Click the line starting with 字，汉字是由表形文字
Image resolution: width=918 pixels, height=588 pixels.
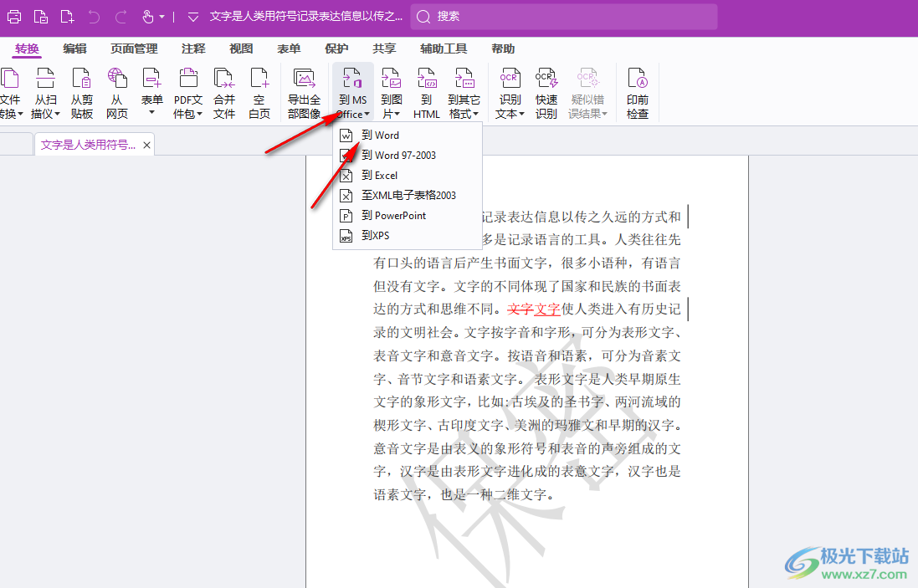click(x=527, y=472)
